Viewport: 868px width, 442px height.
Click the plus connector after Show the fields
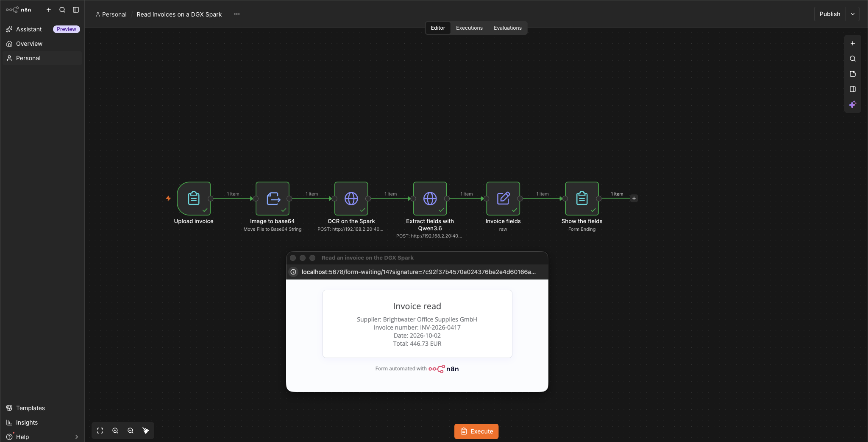point(634,198)
